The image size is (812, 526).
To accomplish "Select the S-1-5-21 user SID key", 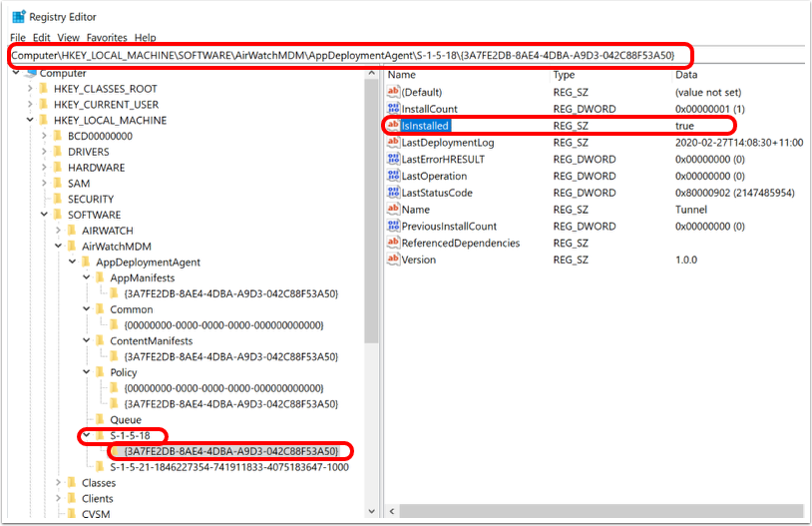I will pos(228,466).
